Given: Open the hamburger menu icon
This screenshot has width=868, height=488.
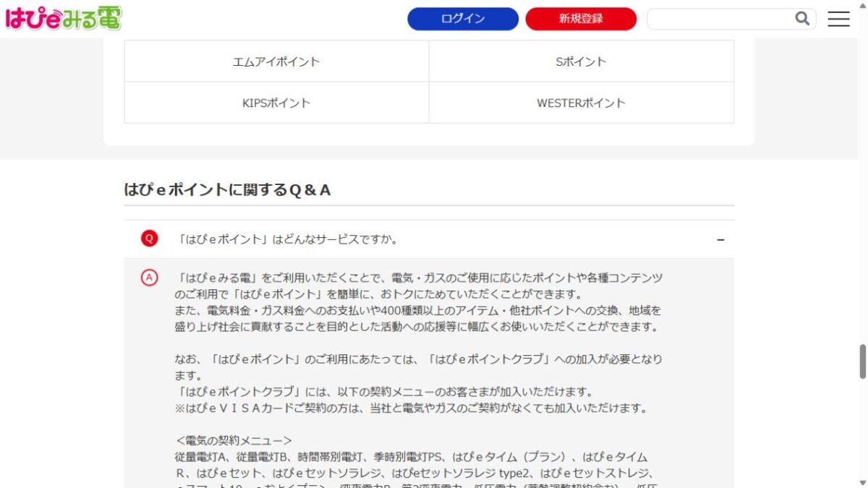Looking at the screenshot, I should click(838, 19).
